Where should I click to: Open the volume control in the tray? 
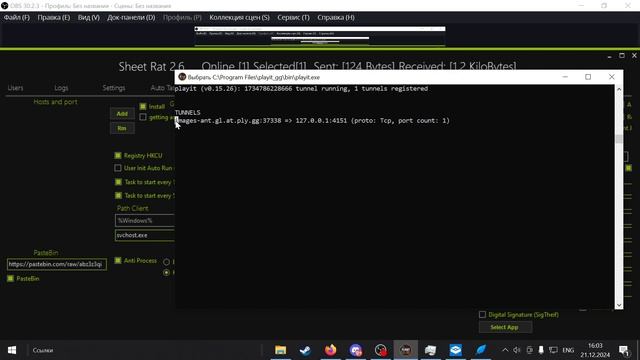click(517, 350)
